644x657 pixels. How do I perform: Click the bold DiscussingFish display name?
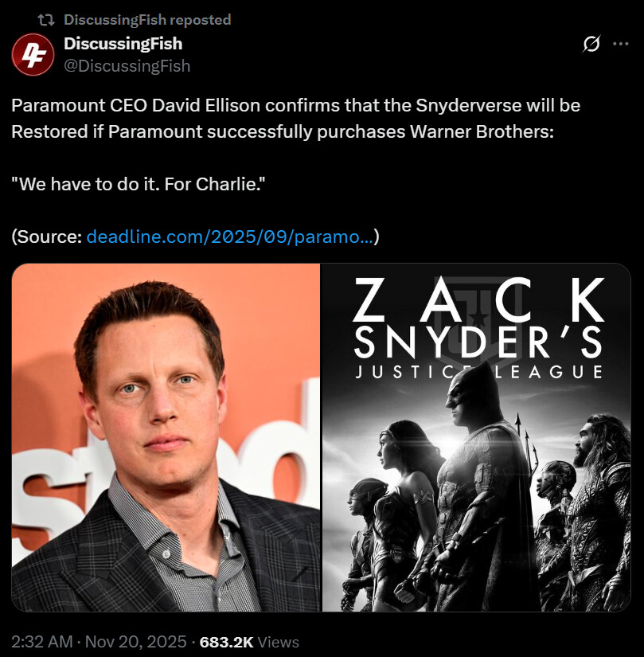click(123, 44)
